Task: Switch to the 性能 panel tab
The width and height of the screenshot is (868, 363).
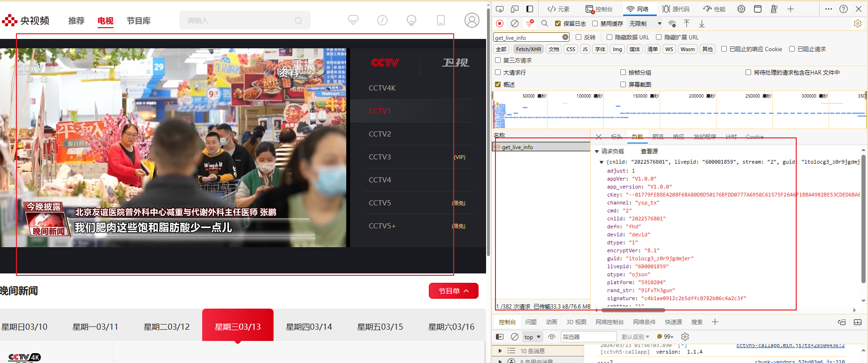Action: 714,9
